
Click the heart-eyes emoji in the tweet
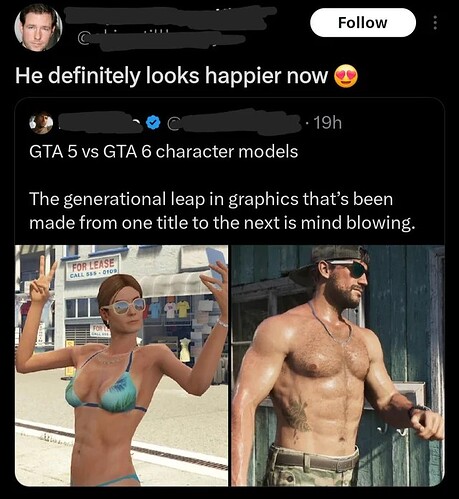346,76
